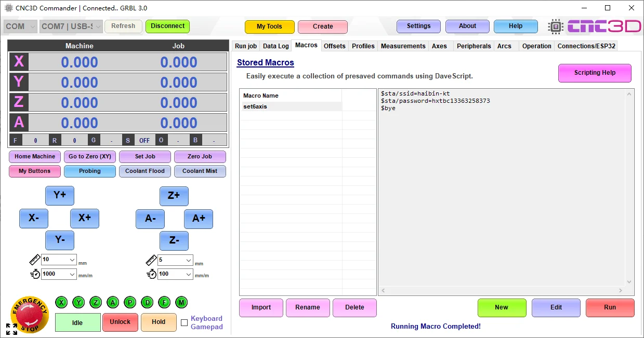Select the set6axis macro row

(291, 106)
